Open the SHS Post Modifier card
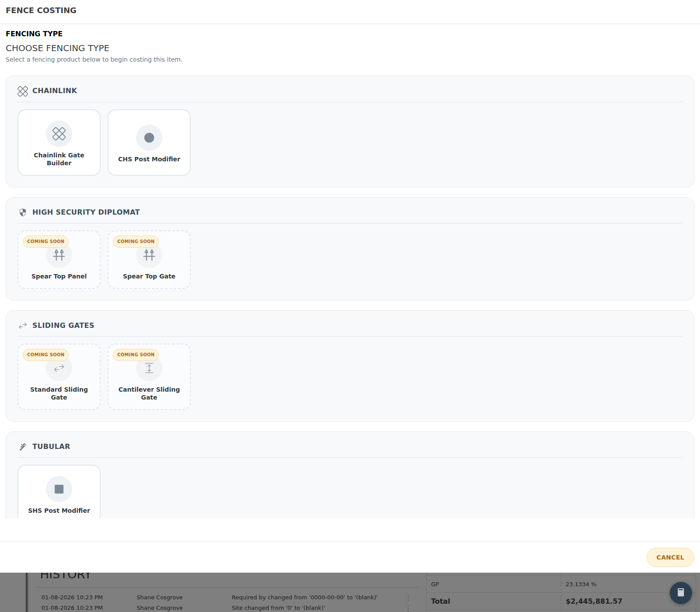The image size is (700, 612). click(x=59, y=492)
